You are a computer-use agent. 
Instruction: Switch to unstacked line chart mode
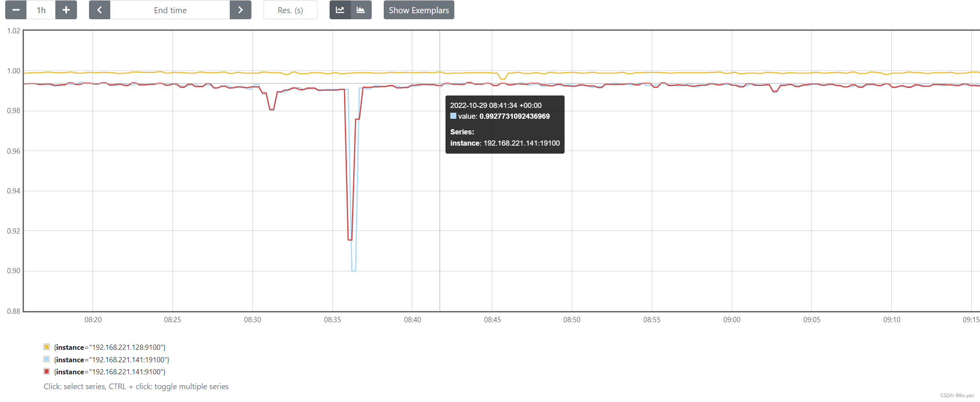click(340, 10)
